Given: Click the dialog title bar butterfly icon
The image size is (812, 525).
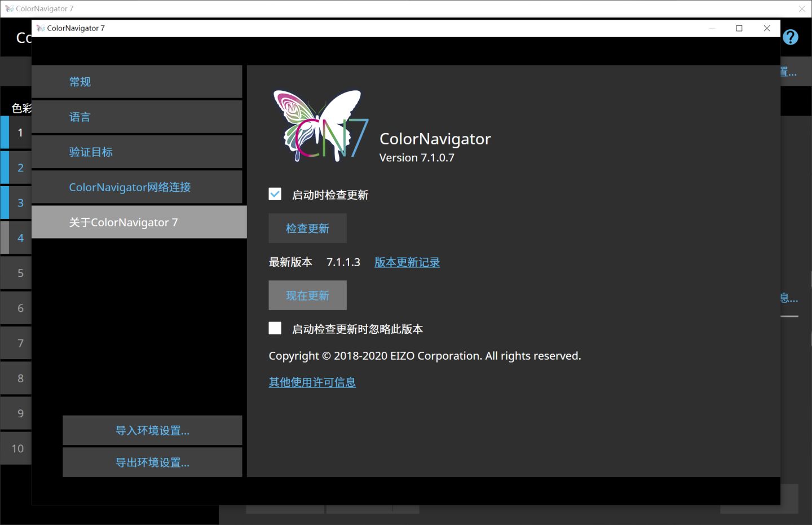Looking at the screenshot, I should (41, 28).
